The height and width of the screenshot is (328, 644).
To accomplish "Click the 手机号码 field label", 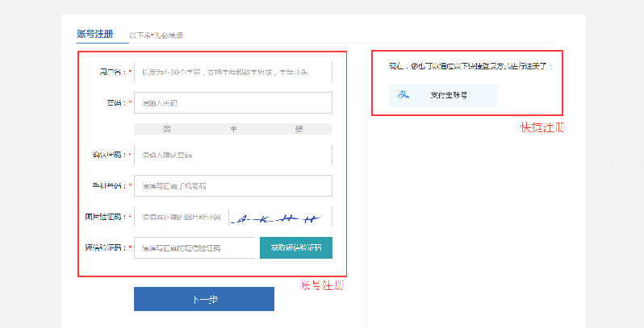I will tap(109, 185).
